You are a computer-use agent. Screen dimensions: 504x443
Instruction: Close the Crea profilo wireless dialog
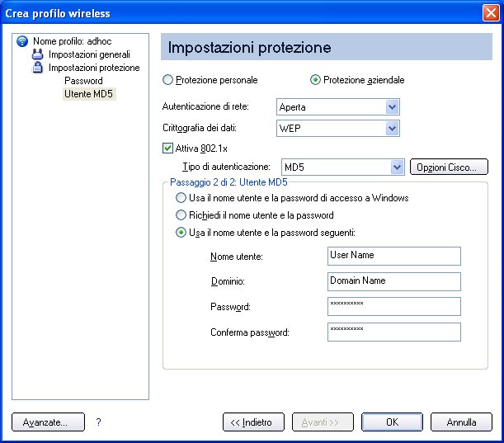click(x=491, y=13)
